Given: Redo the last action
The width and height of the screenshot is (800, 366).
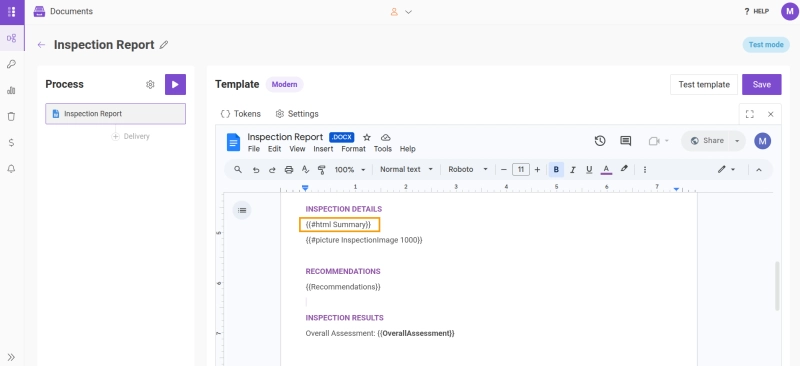Looking at the screenshot, I should click(x=272, y=169).
